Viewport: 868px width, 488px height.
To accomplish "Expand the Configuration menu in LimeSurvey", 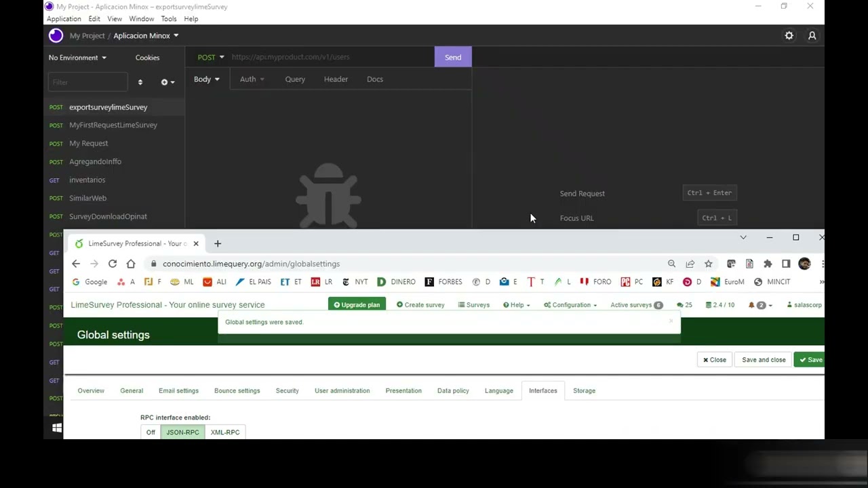I will point(570,305).
